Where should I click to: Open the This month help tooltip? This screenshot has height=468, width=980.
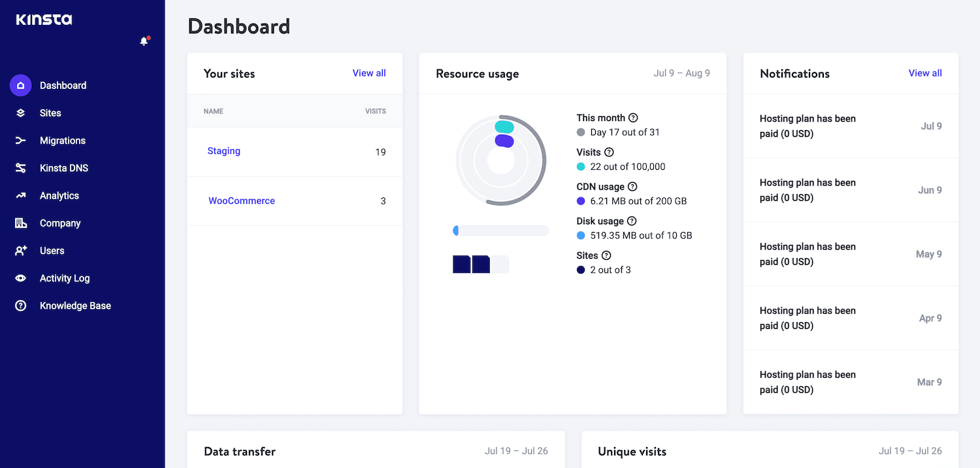(632, 118)
